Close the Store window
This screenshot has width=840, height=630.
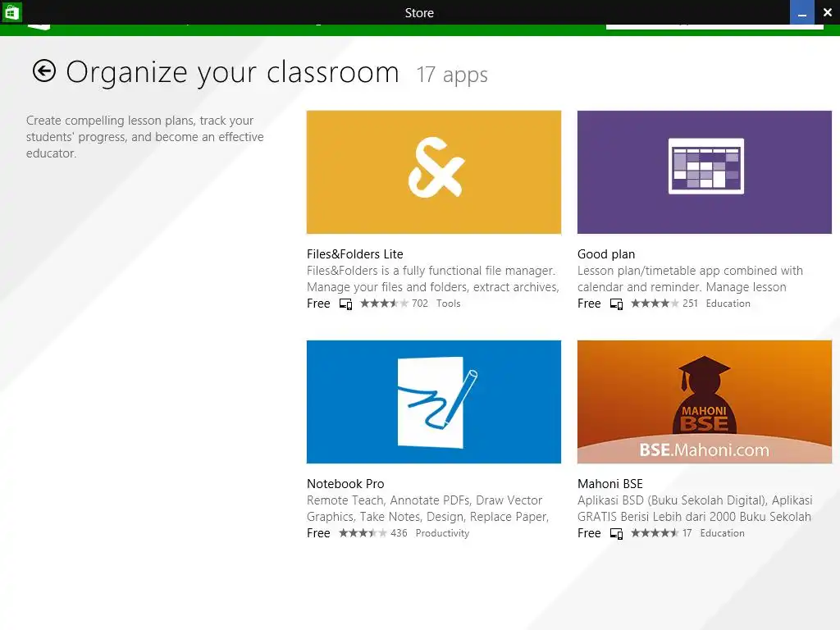click(827, 12)
